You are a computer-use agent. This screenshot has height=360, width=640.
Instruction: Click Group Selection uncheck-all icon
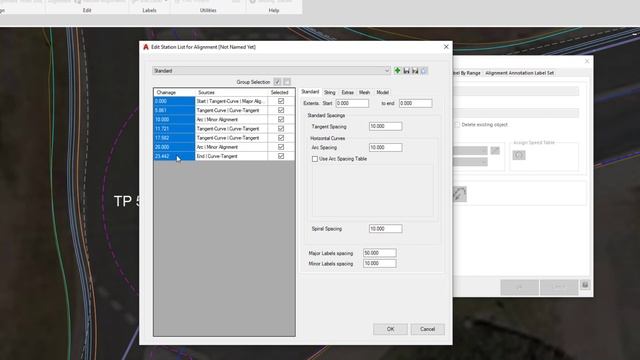[287, 82]
